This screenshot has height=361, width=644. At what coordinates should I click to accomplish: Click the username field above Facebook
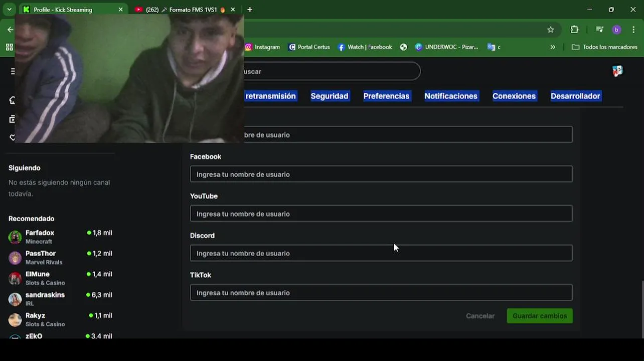[408, 134]
